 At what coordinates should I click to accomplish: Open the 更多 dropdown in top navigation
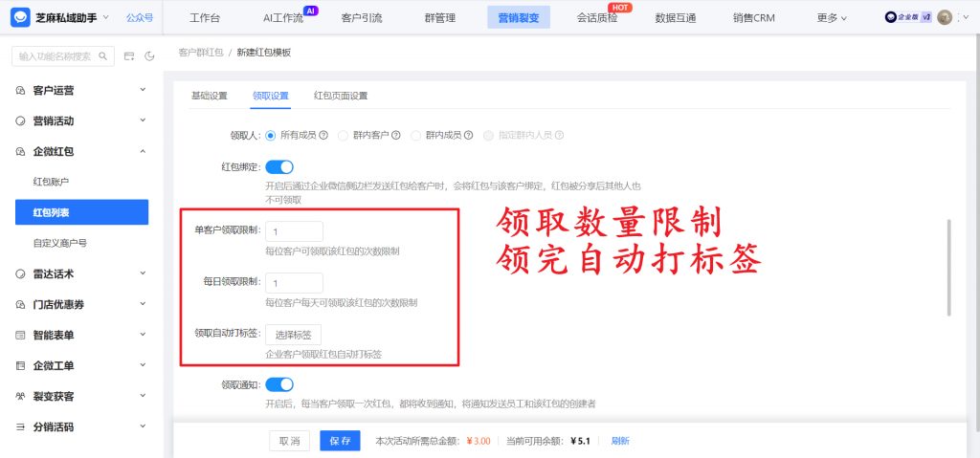coord(832,17)
